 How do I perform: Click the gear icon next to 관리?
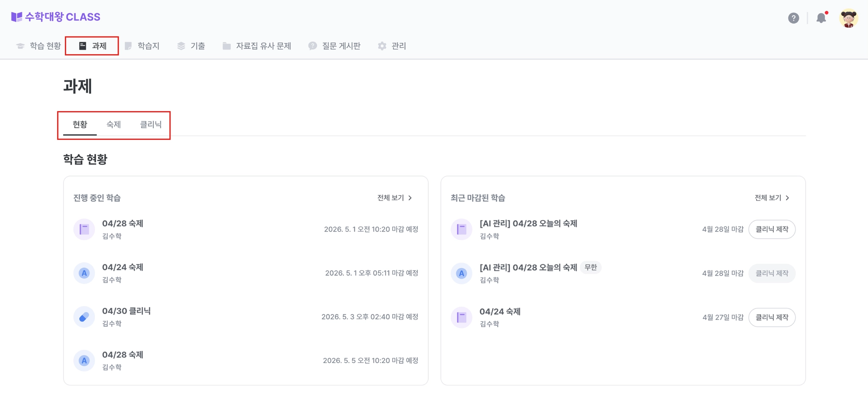[382, 46]
